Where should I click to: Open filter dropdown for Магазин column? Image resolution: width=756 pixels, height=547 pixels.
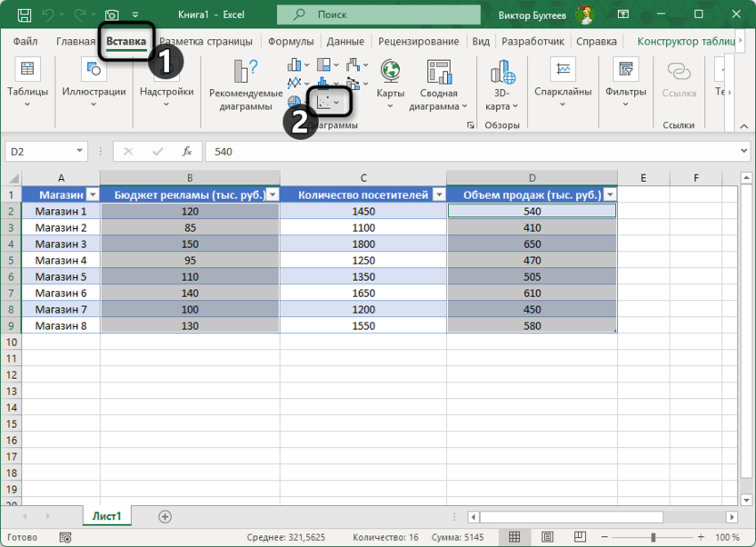click(92, 194)
